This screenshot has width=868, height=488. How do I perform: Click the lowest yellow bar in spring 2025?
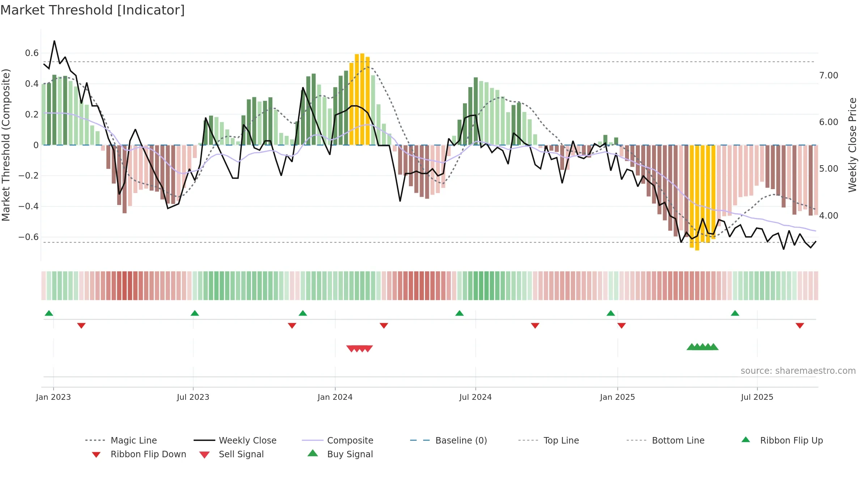697,198
